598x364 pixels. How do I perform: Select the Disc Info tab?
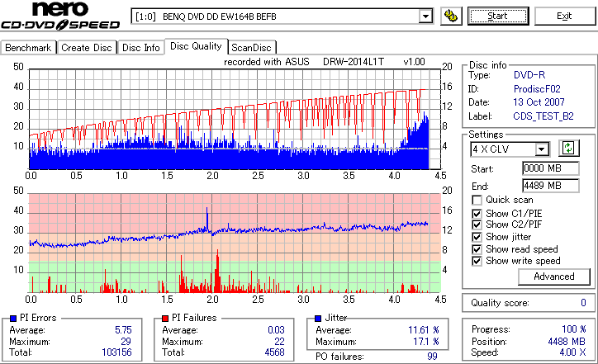(x=140, y=48)
